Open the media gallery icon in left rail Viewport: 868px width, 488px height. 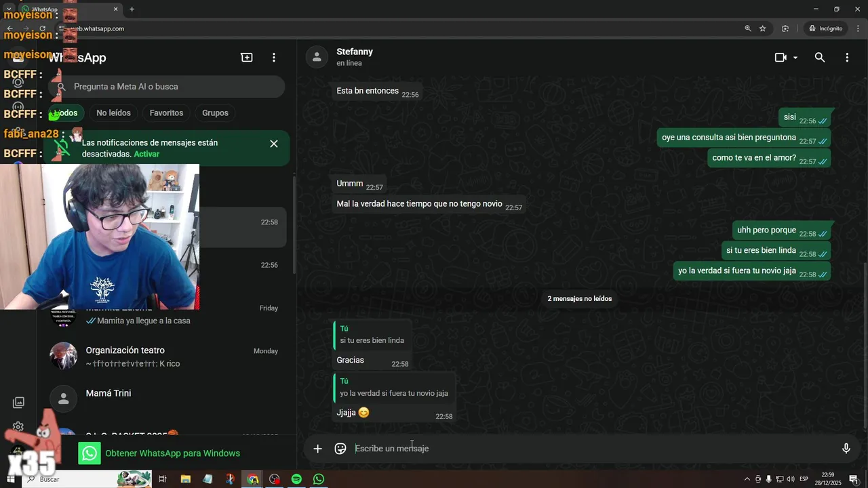(18, 403)
